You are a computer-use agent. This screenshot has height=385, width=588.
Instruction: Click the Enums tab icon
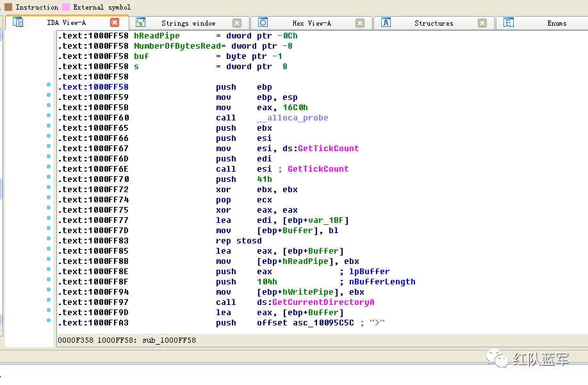(x=509, y=22)
